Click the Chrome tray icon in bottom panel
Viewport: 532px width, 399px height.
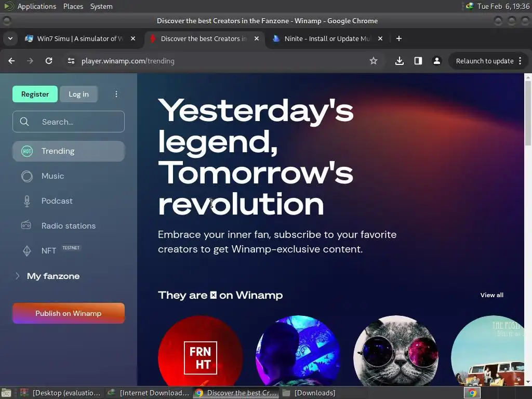click(x=472, y=393)
